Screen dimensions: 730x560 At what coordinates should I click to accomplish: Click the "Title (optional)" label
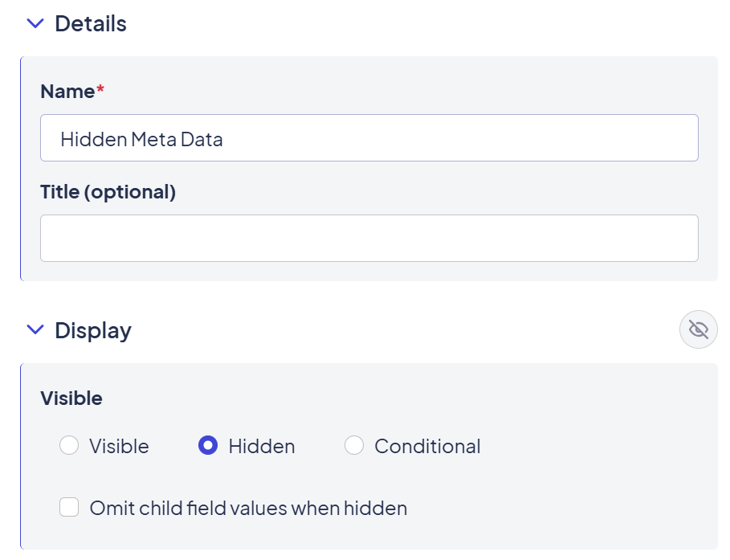point(108,192)
